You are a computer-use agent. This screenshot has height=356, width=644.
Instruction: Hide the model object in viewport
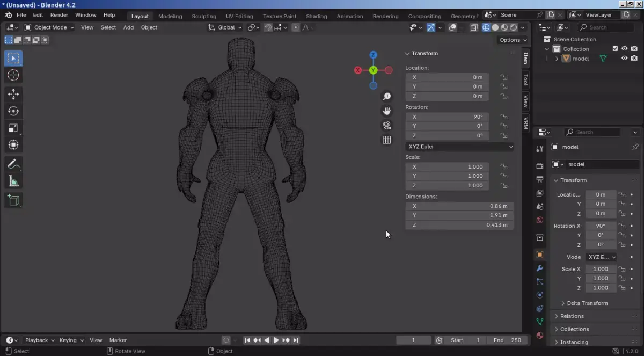tap(624, 59)
